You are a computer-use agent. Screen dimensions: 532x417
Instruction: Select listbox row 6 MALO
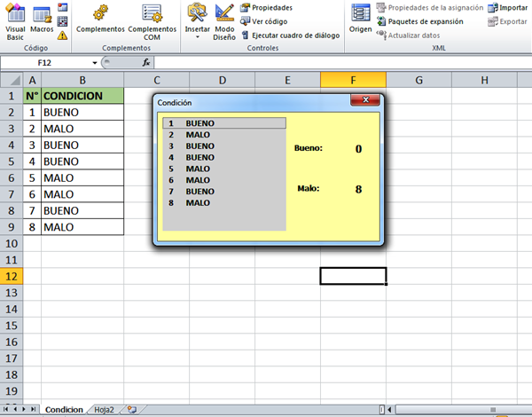click(x=224, y=180)
